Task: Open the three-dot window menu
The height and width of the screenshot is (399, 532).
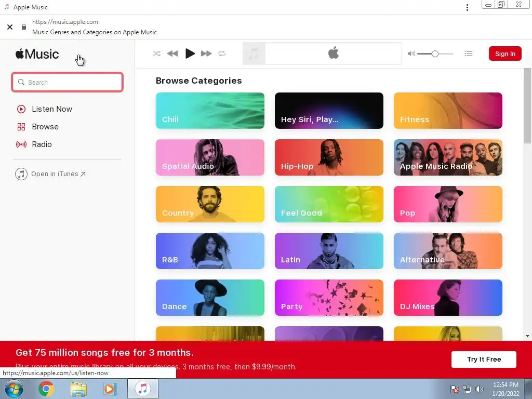Action: 467,7
